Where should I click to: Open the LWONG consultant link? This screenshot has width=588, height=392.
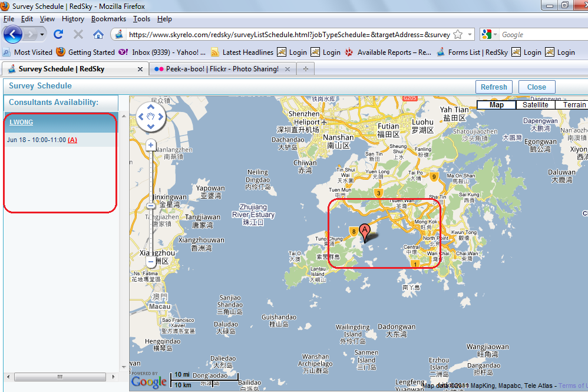coord(21,122)
